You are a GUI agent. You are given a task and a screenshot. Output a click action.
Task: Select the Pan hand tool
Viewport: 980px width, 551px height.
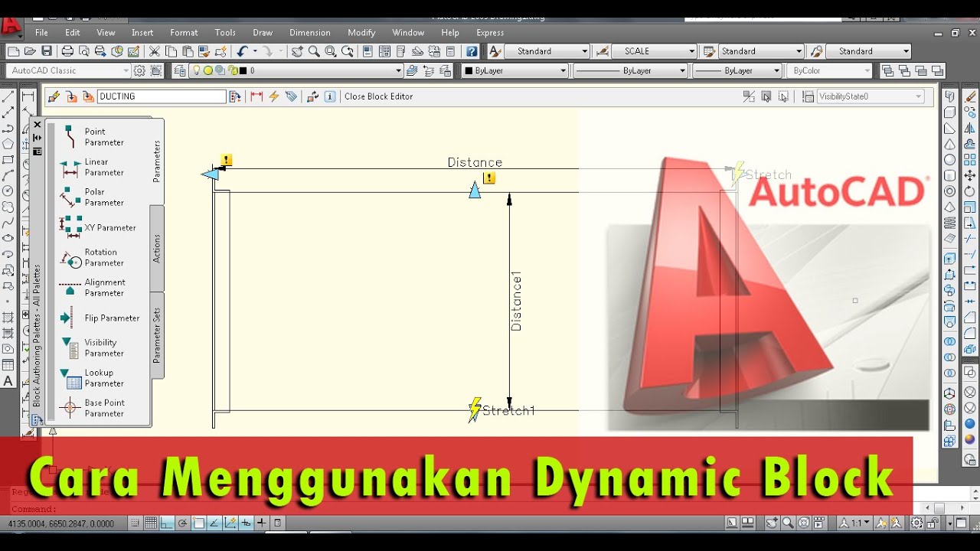click(x=296, y=51)
